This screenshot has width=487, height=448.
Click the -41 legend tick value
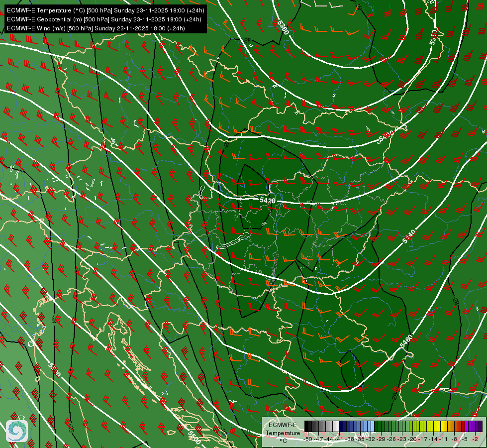[339, 439]
